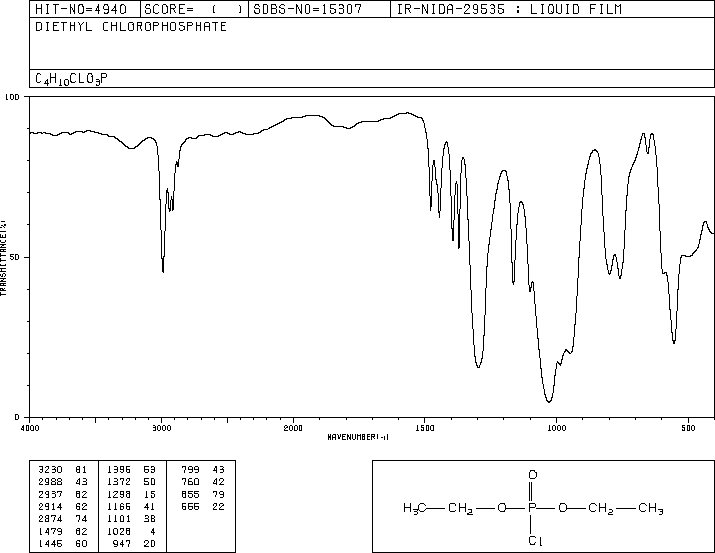Viewport: 715px width, 553px height.
Task: Click the WAVENUMBER axis title
Action: tap(358, 437)
